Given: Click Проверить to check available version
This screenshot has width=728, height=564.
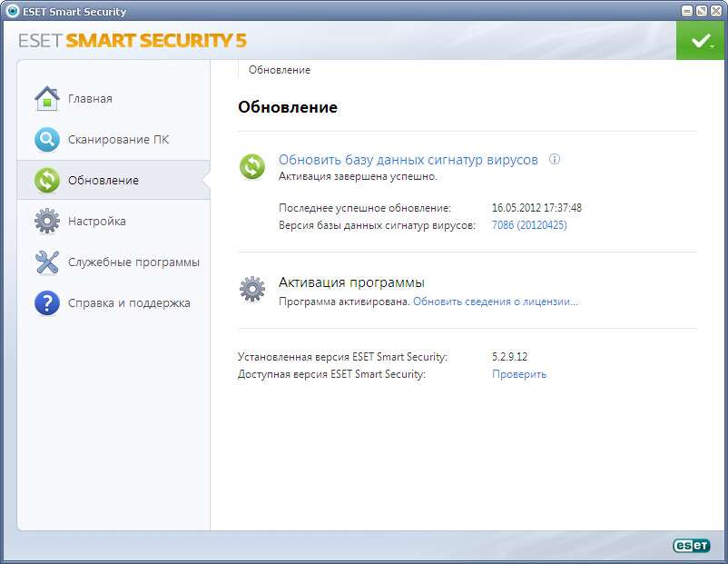Looking at the screenshot, I should click(x=519, y=374).
